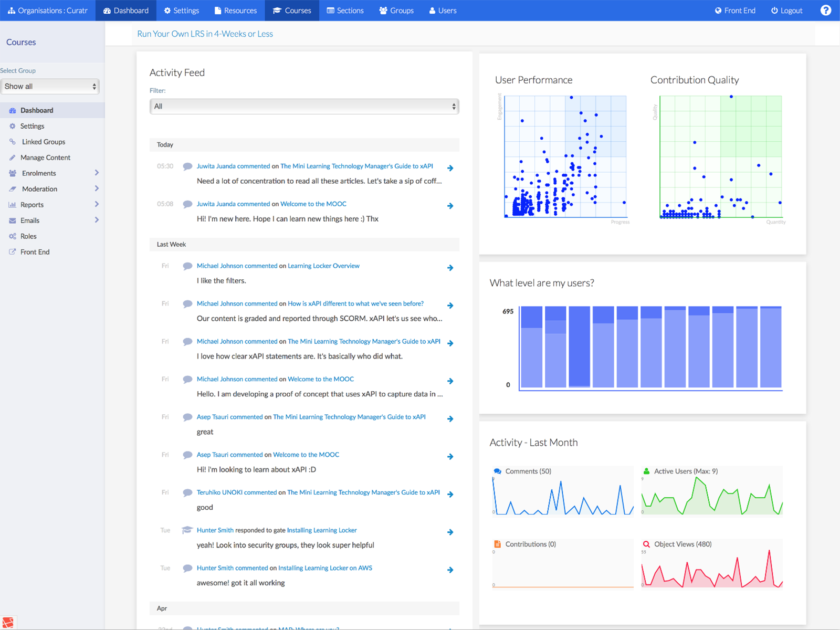Click the Object Views red sparkline chart
Screen dimensions: 840x630
712,569
